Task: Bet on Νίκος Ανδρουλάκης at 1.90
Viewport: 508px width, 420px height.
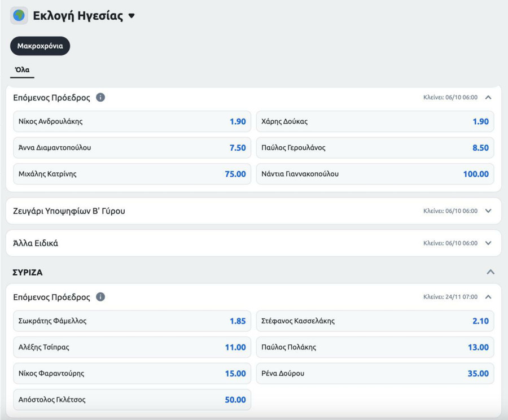Action: click(132, 121)
